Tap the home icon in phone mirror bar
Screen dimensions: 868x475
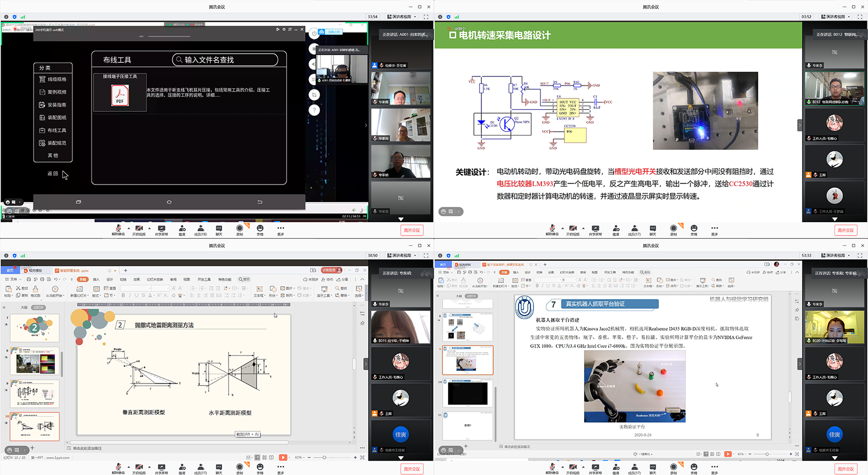click(x=169, y=202)
